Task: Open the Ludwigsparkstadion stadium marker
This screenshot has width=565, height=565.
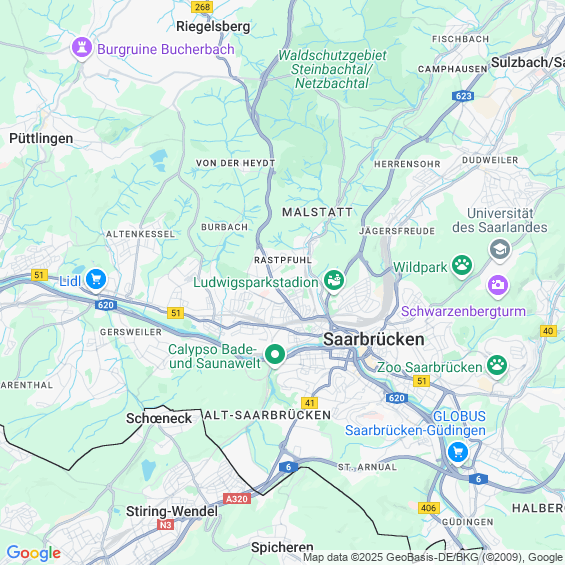Action: pyautogui.click(x=334, y=281)
